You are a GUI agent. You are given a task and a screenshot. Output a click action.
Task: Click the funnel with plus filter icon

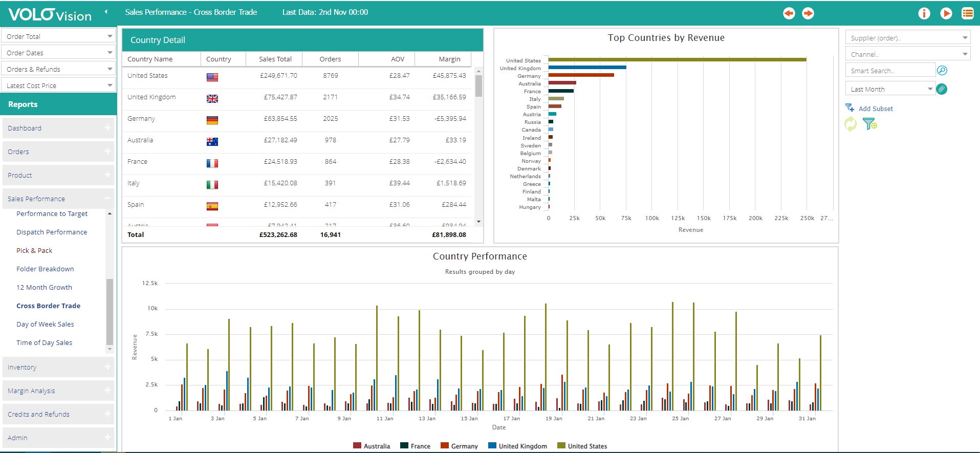click(869, 124)
